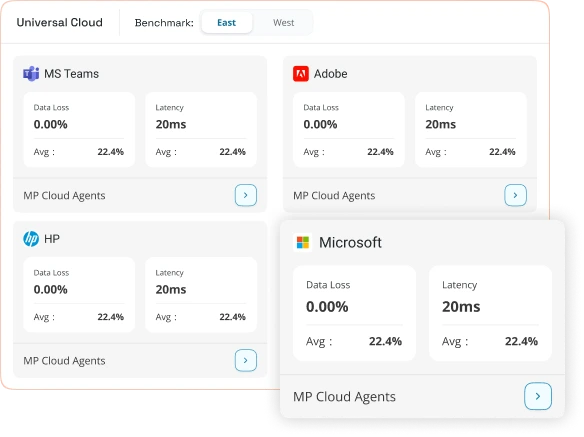Click MP Cloud Agents label in Adobe card
Viewport: 584px width, 437px height.
(x=334, y=196)
